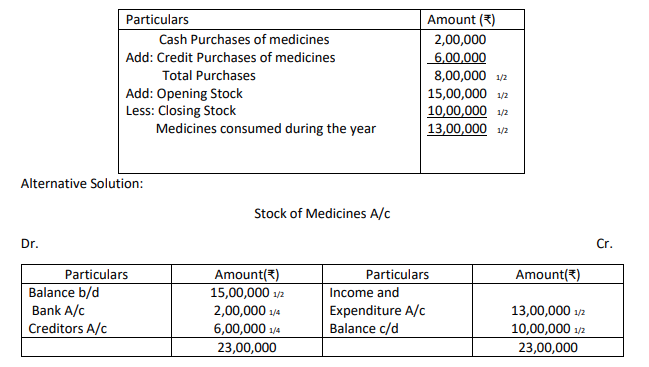Click the credit-side total 23,00,000

tap(548, 348)
